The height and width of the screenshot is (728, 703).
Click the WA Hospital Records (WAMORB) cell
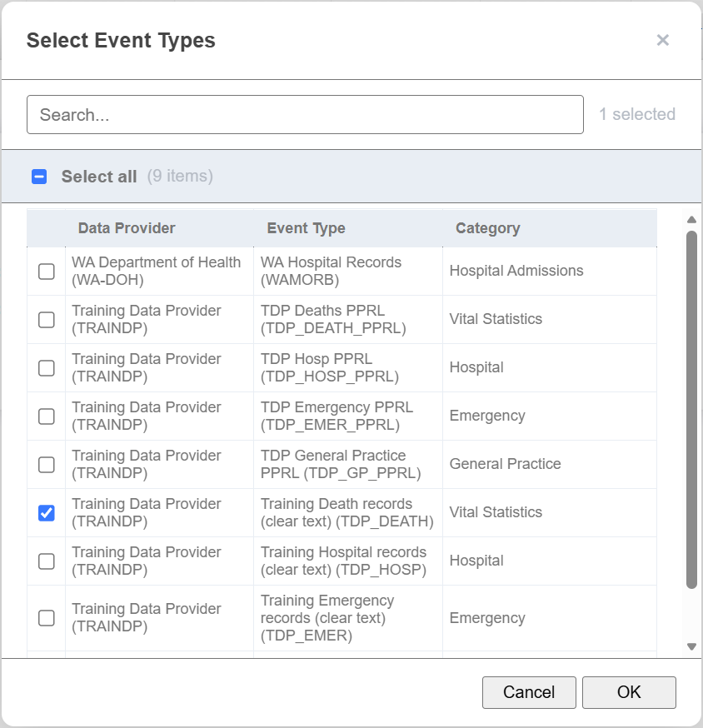coord(348,272)
